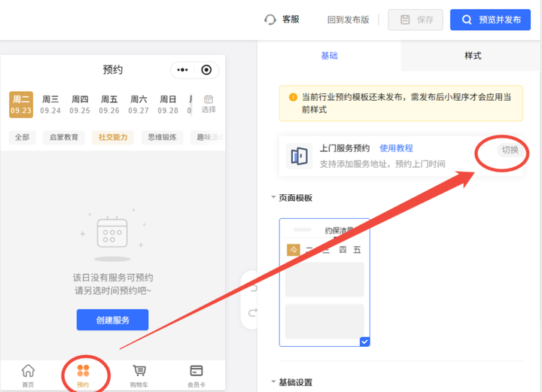
Task: Select the 周四 09.25 date
Action: tap(80, 105)
